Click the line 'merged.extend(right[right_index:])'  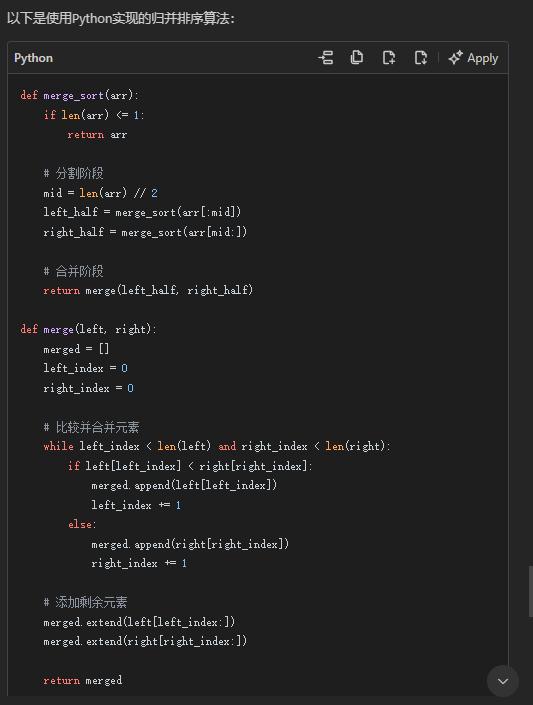(x=145, y=642)
